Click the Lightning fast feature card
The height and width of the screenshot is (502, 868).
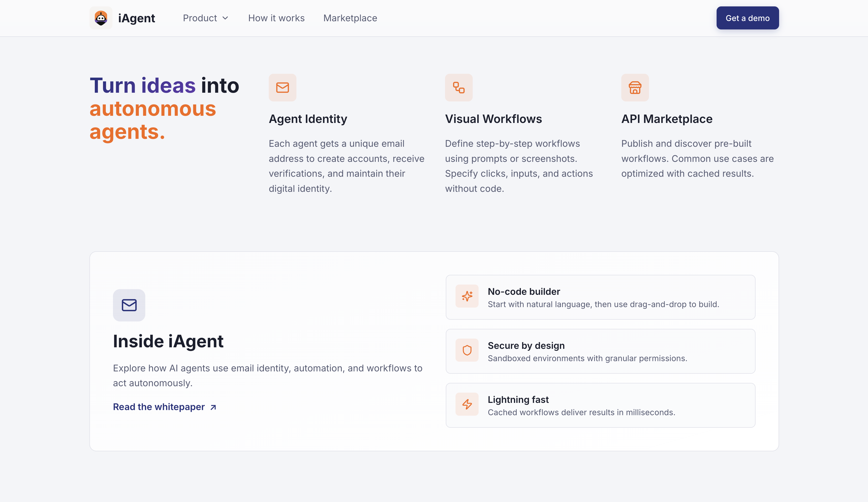point(600,405)
